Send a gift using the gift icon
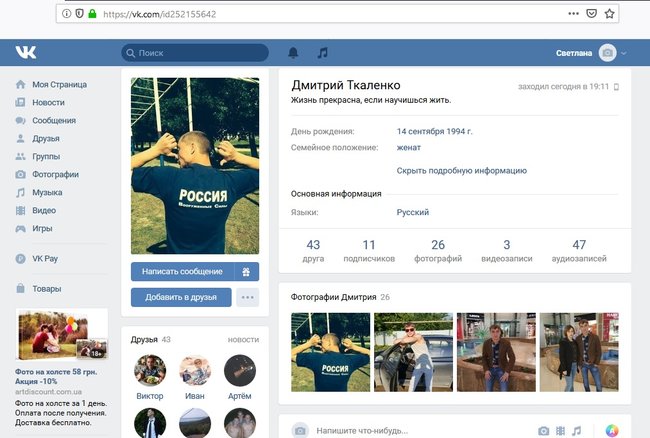Image resolution: width=650 pixels, height=438 pixels. click(x=246, y=271)
